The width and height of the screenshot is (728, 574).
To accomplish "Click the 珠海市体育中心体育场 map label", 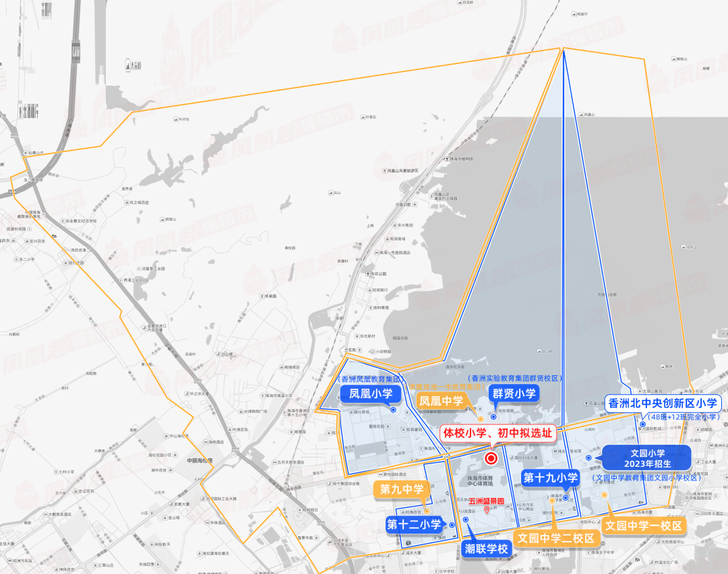I will pyautogui.click(x=480, y=481).
